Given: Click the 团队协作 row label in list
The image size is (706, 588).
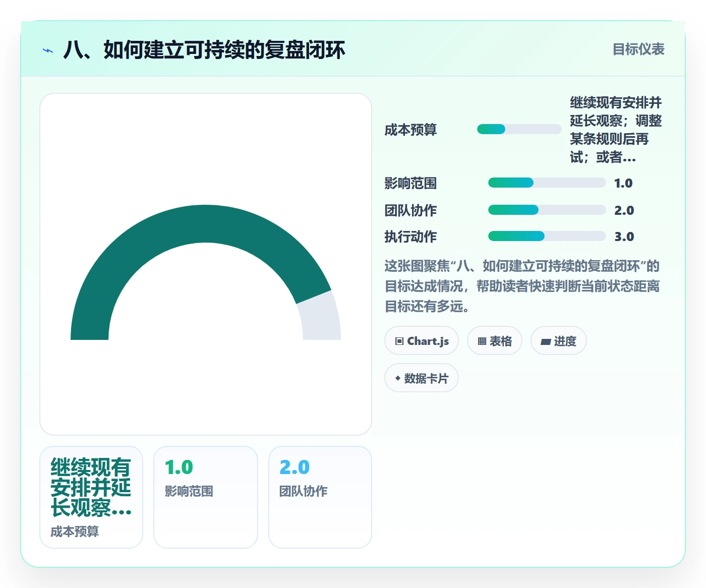Looking at the screenshot, I should click(x=410, y=210).
